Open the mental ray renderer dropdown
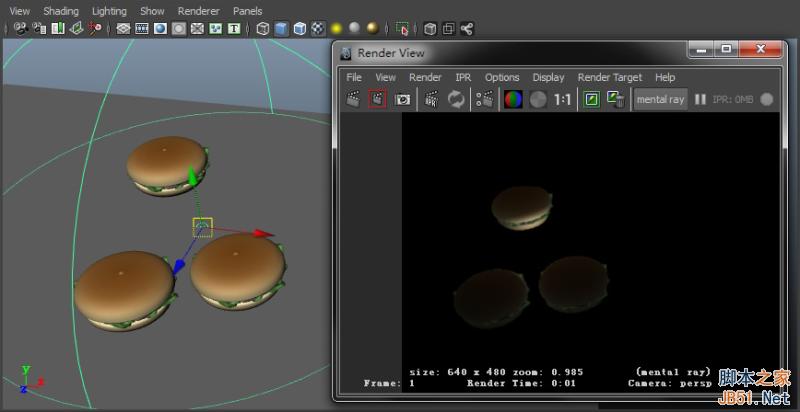Viewport: 800px width, 412px height. [x=660, y=99]
